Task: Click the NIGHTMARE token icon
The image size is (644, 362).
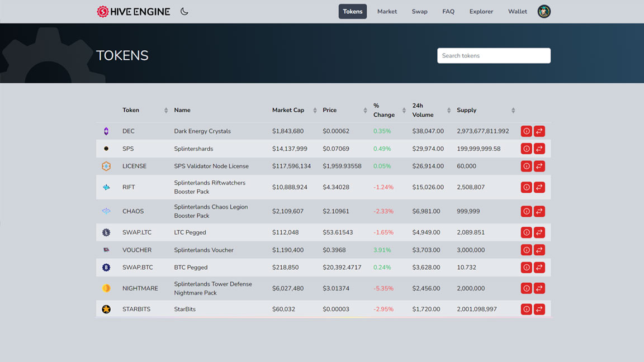Action: (x=106, y=288)
